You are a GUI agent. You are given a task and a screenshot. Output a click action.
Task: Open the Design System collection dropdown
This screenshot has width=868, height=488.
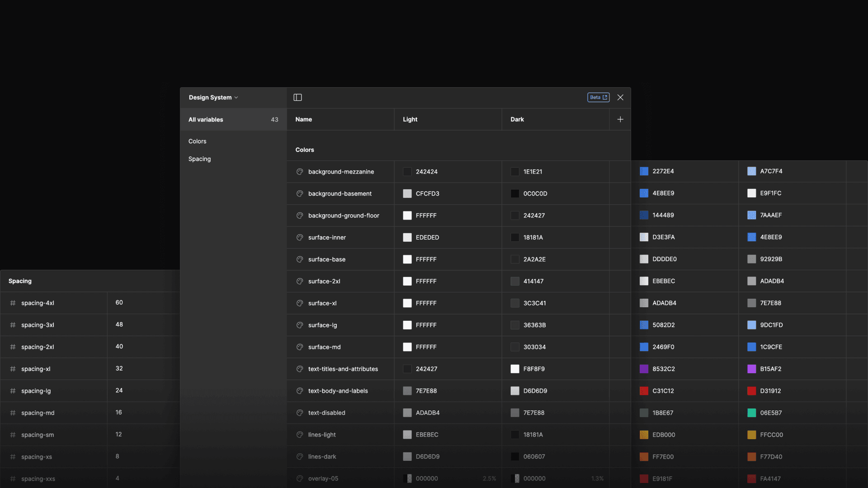[213, 97]
